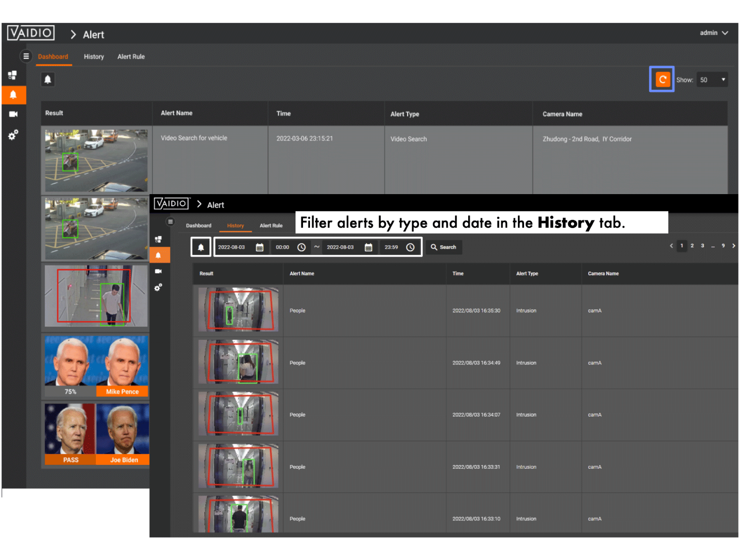This screenshot has width=740, height=560.
Task: Go to next page arrow
Action: point(734,246)
